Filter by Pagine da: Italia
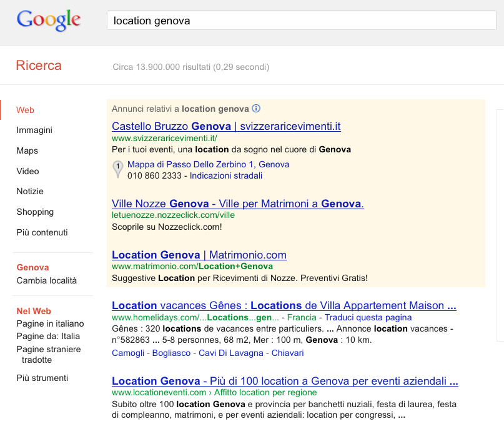This screenshot has height=429, width=504. 48,336
